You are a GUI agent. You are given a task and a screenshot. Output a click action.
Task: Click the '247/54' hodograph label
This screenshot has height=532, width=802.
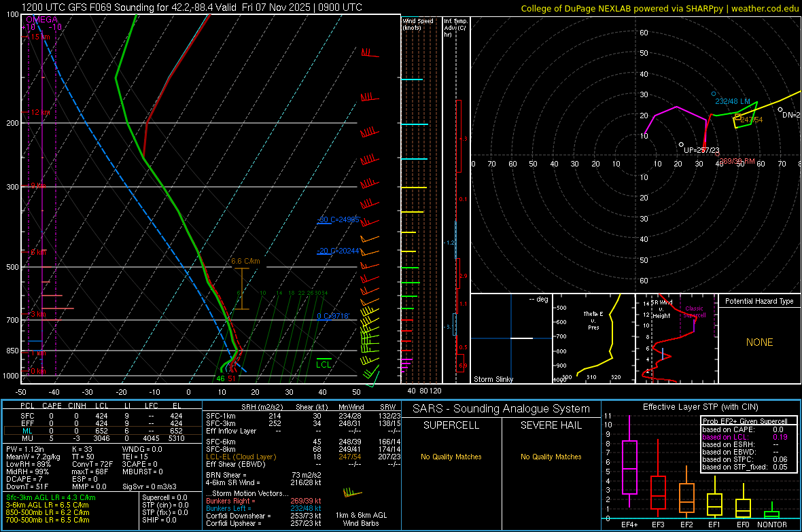[751, 120]
